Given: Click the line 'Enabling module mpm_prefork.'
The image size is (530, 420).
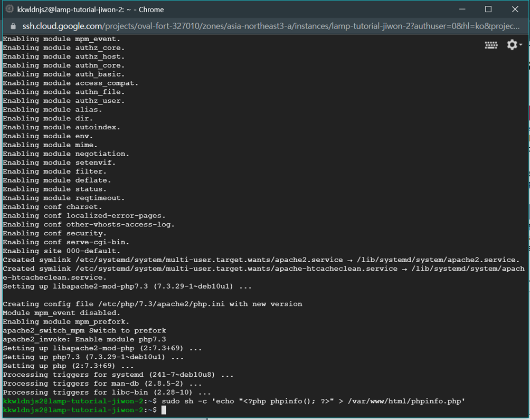Looking at the screenshot, I should (x=66, y=322).
